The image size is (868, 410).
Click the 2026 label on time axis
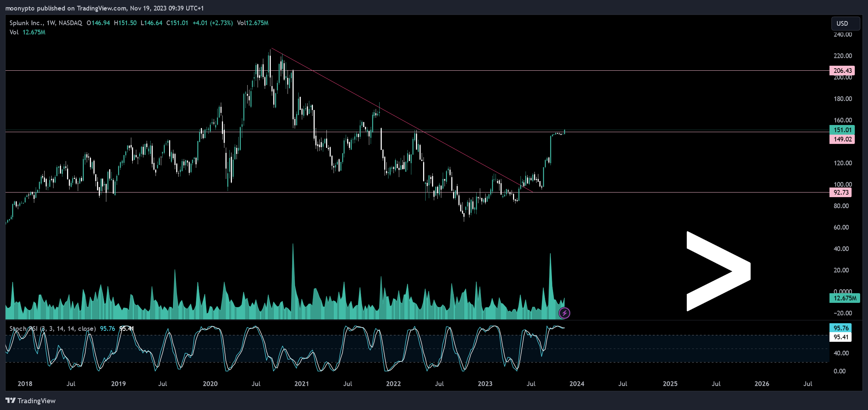(x=762, y=384)
